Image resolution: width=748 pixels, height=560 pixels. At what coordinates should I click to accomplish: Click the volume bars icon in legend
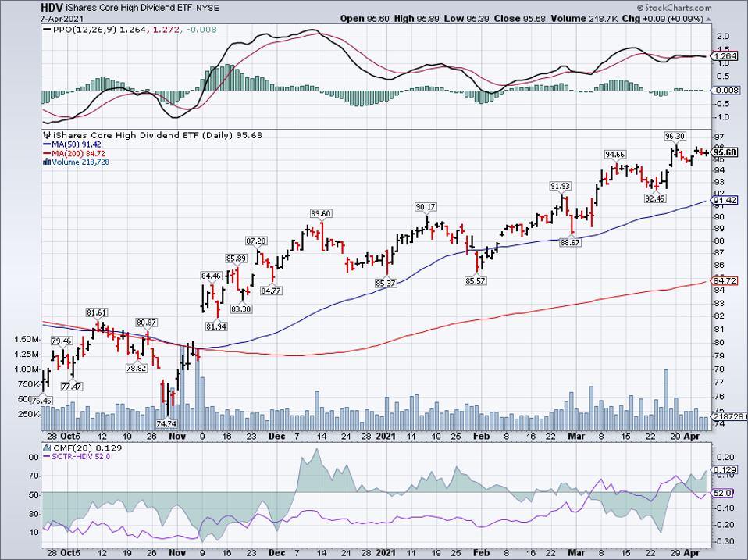46,162
